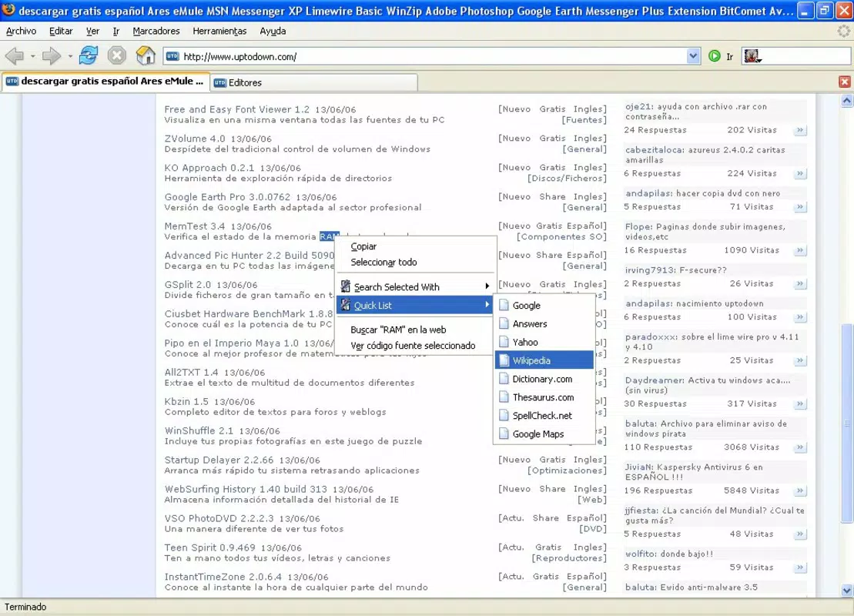Image resolution: width=854 pixels, height=616 pixels.
Task: Open arrow for thread with 71 Visitas
Action: pyautogui.click(x=799, y=207)
